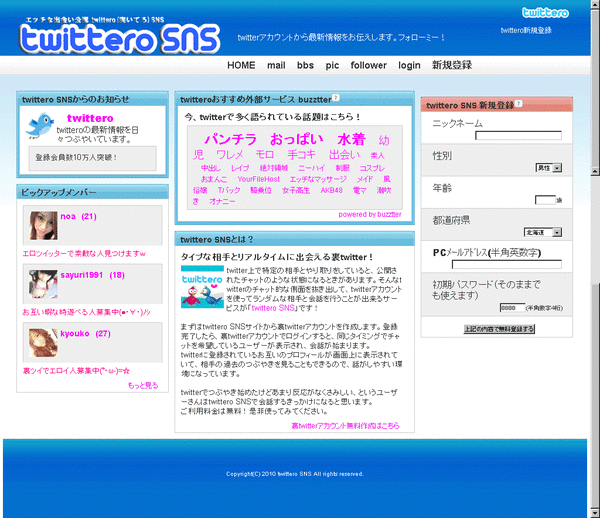The height and width of the screenshot is (518, 600).
Task: Click the AKB48 tag in topic cloud
Action: coord(331,190)
